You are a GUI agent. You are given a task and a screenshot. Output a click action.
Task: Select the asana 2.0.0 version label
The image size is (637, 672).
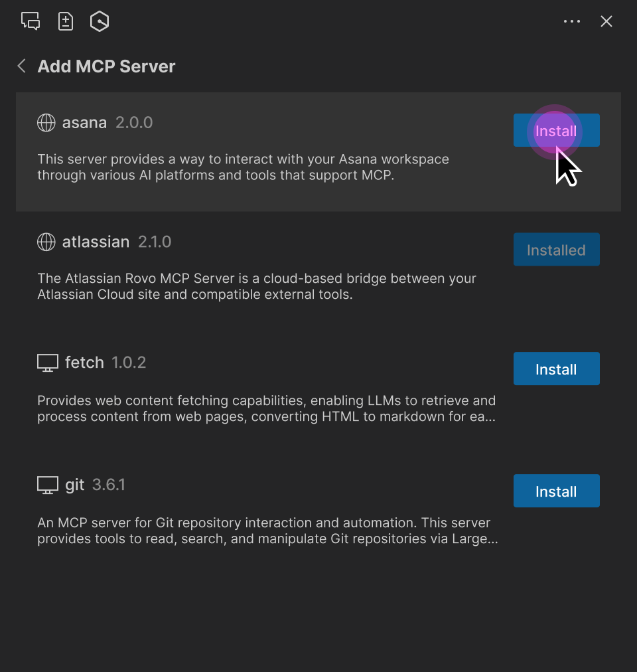pos(134,122)
